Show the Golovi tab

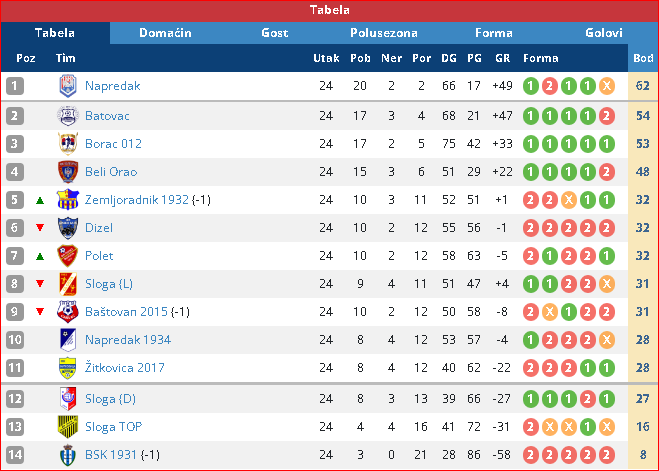click(604, 33)
